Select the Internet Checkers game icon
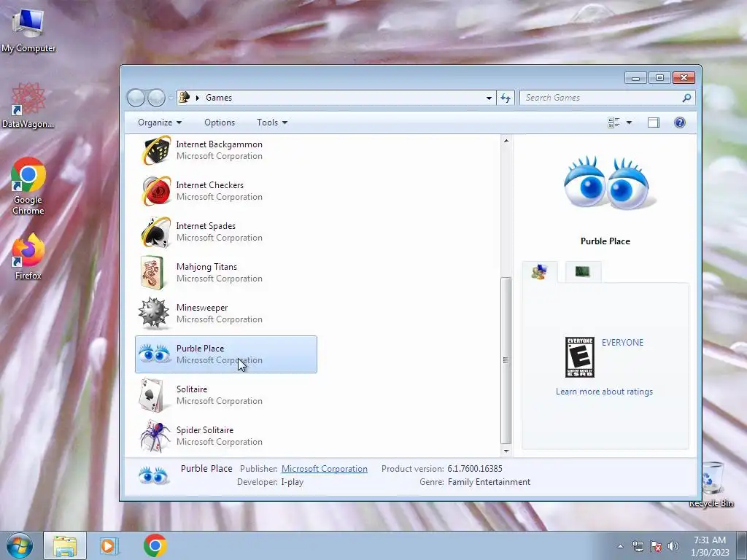747x560 pixels. pos(155,191)
